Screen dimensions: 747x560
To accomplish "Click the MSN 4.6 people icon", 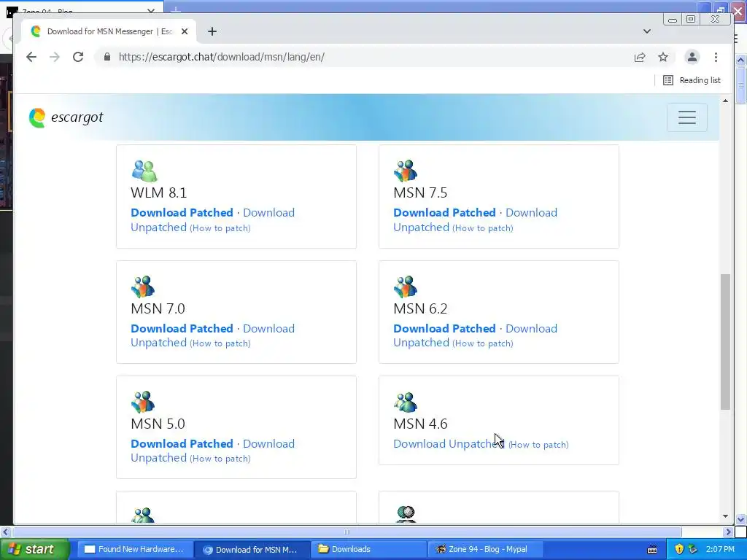I will click(x=406, y=402).
